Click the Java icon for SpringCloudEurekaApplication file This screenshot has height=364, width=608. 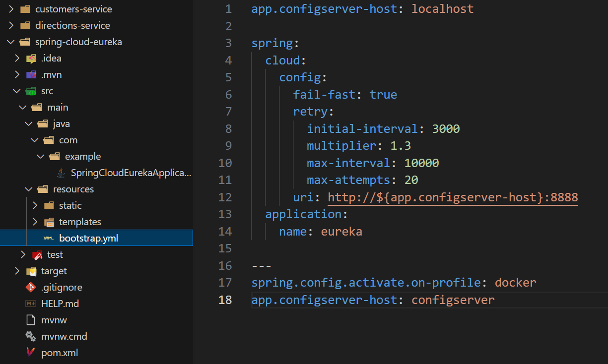click(61, 173)
